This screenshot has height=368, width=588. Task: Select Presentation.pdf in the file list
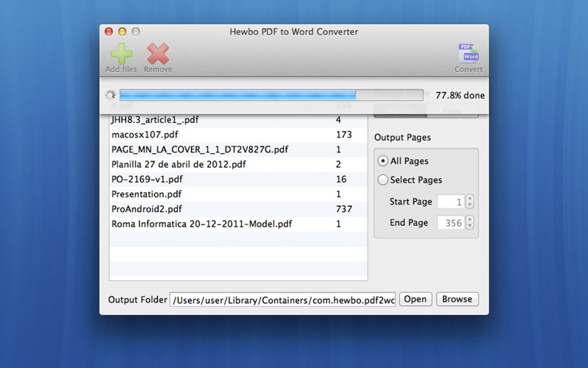coord(238,194)
